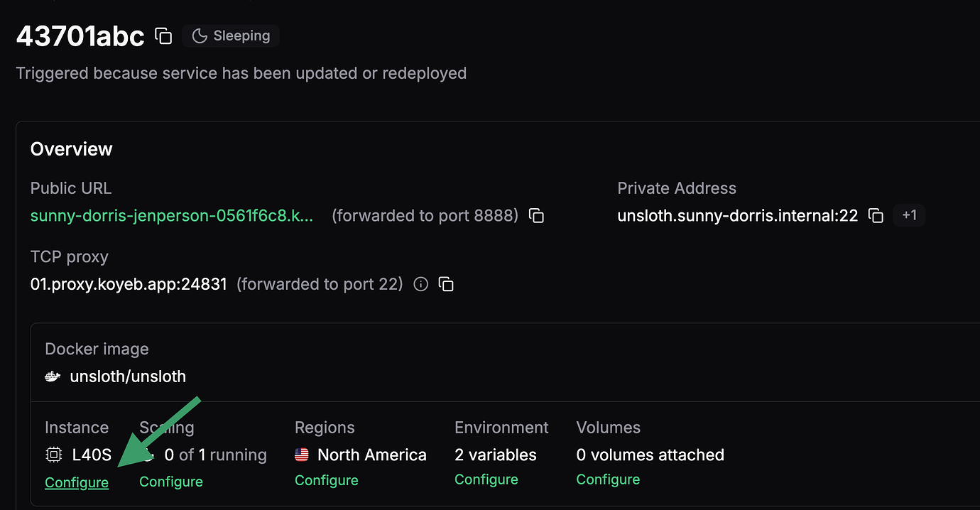This screenshot has height=510, width=980.
Task: Configure the Scaling settings
Action: (x=170, y=481)
